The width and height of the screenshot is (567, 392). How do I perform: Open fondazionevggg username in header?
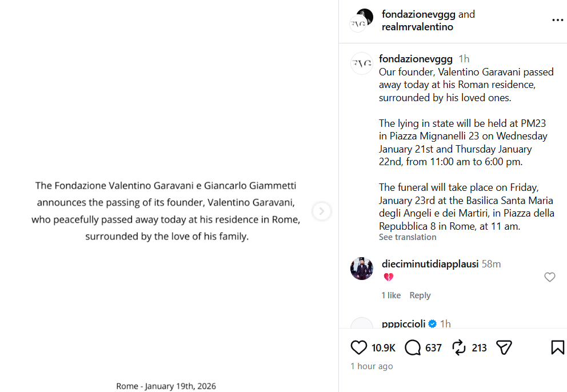418,14
